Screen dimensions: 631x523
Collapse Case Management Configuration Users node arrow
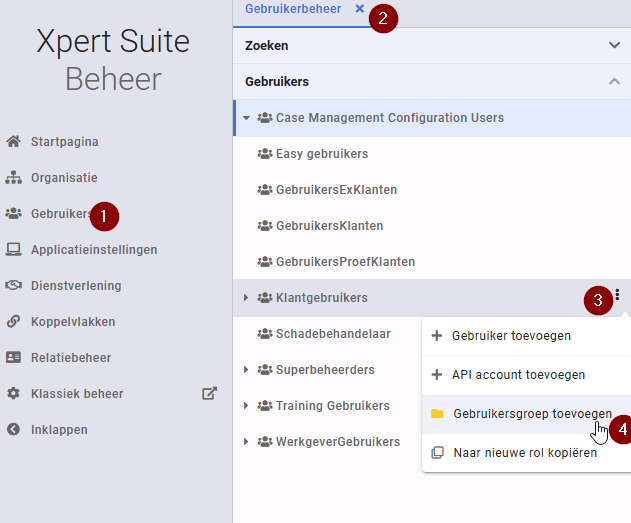click(x=246, y=118)
